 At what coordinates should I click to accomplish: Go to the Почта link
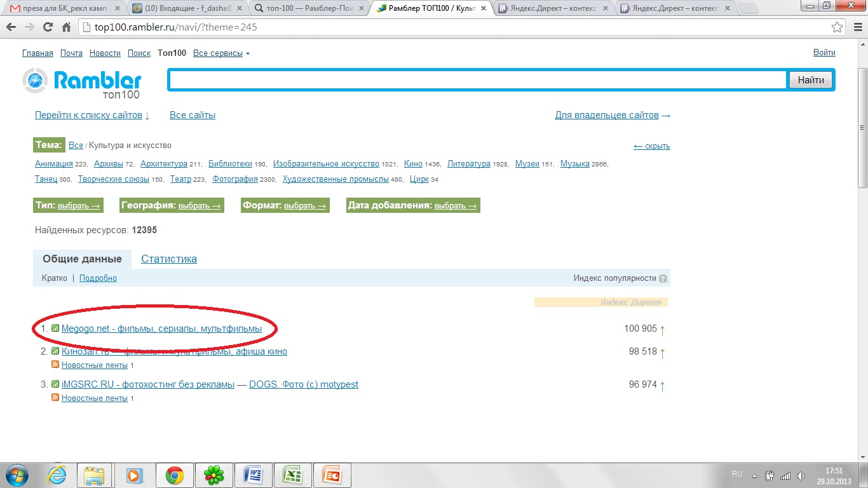click(x=72, y=53)
